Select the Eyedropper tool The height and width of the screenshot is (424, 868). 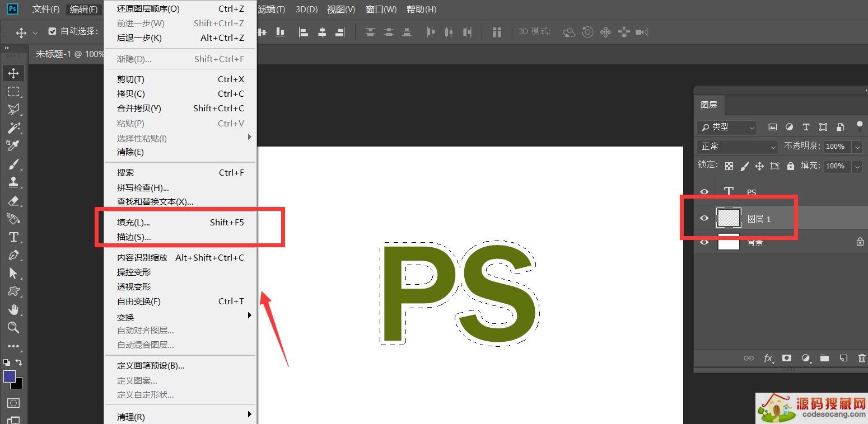(x=13, y=145)
